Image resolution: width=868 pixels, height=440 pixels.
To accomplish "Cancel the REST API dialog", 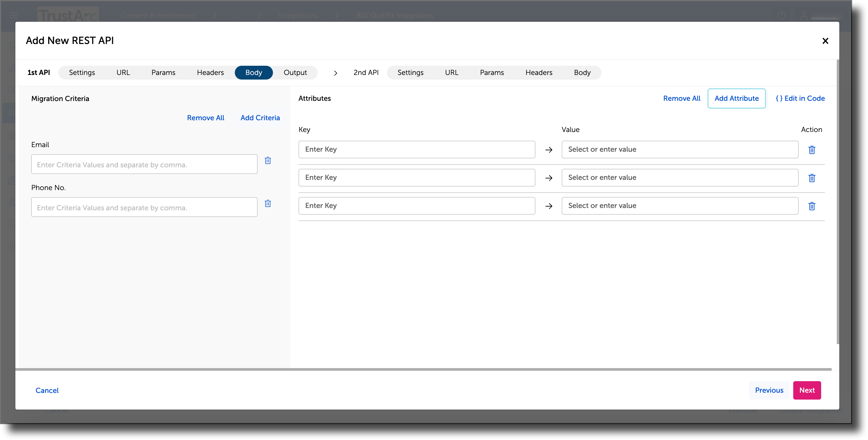I will [47, 391].
